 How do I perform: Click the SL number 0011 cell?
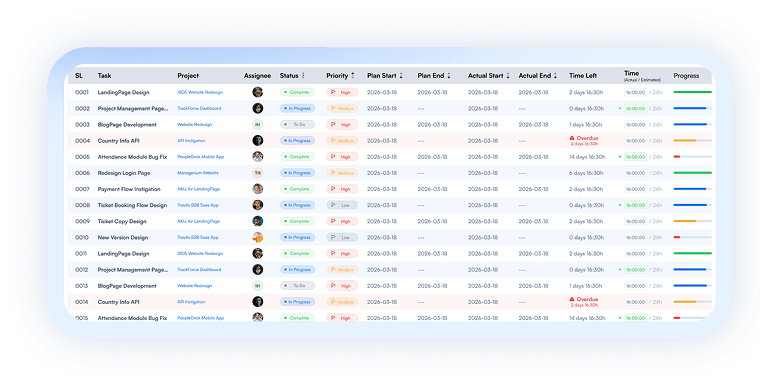click(x=82, y=254)
